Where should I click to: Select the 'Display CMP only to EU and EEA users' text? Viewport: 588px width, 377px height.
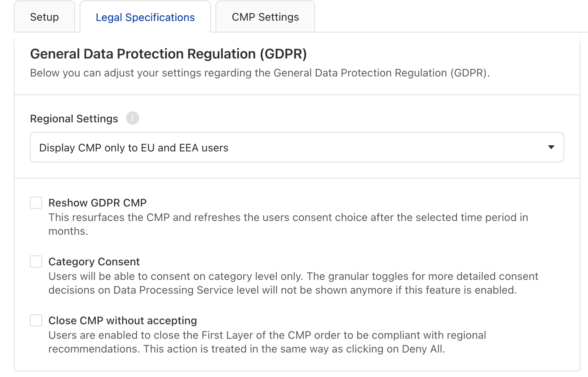(x=134, y=148)
